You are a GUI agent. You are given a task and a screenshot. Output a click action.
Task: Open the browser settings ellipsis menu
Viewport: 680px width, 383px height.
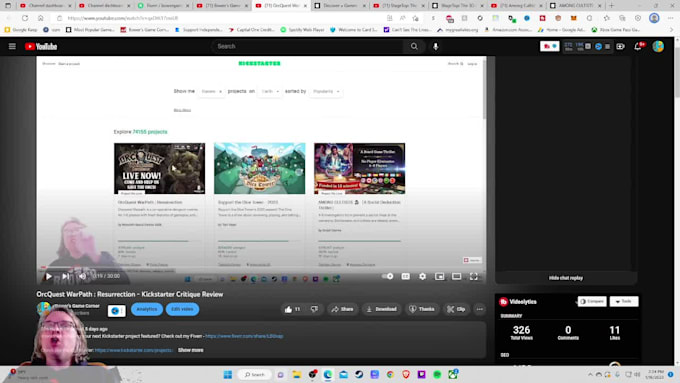(670, 18)
